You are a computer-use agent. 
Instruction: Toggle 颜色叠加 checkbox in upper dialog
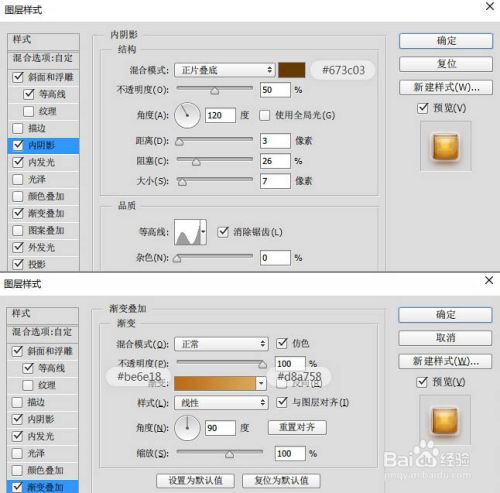coord(18,196)
